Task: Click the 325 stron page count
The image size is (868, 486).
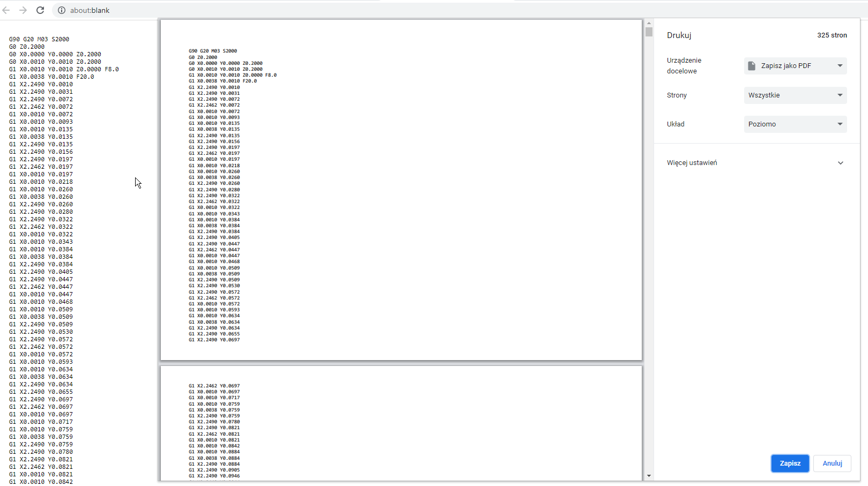Action: tap(832, 35)
